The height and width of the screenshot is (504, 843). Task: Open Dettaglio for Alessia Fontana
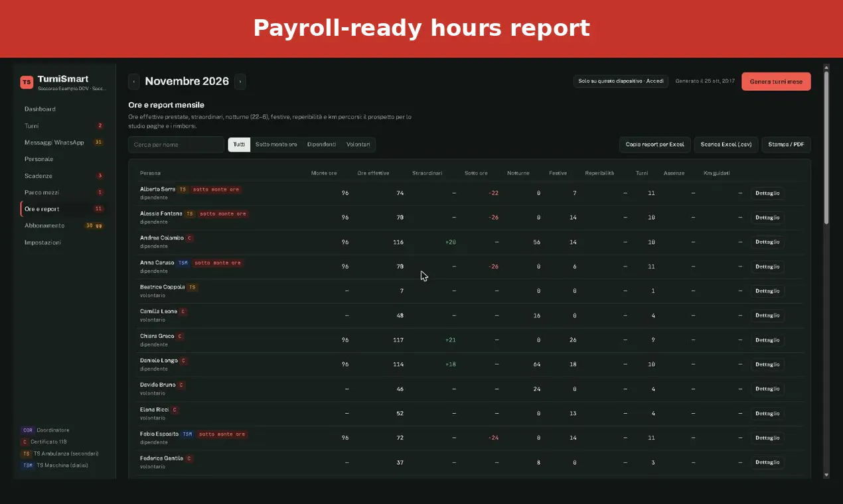click(x=767, y=218)
